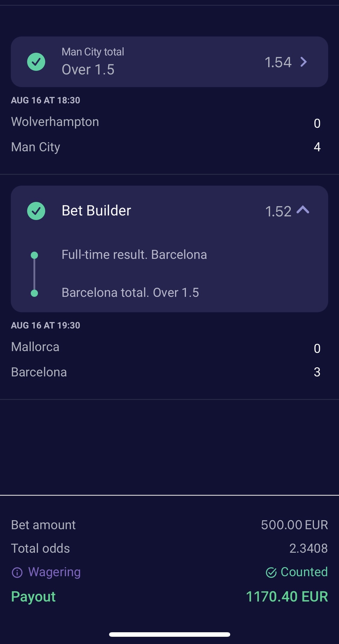Tap the Bet Builder heading
Image resolution: width=339 pixels, height=644 pixels.
[x=96, y=211]
